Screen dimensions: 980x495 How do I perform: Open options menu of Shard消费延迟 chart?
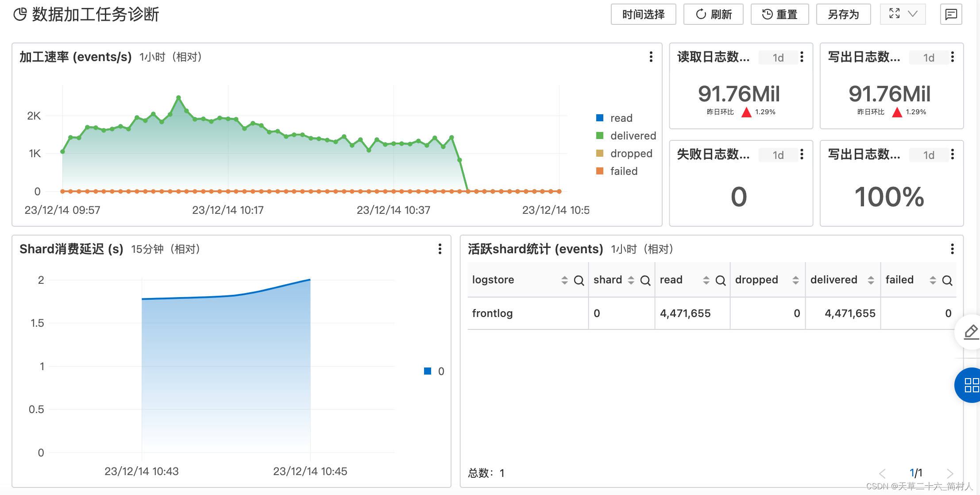pos(440,249)
